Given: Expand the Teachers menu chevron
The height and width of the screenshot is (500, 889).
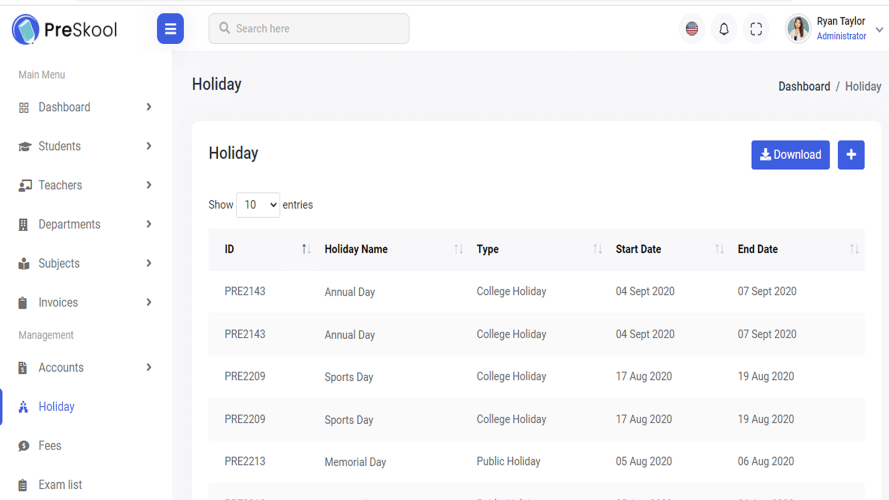Looking at the screenshot, I should [149, 185].
